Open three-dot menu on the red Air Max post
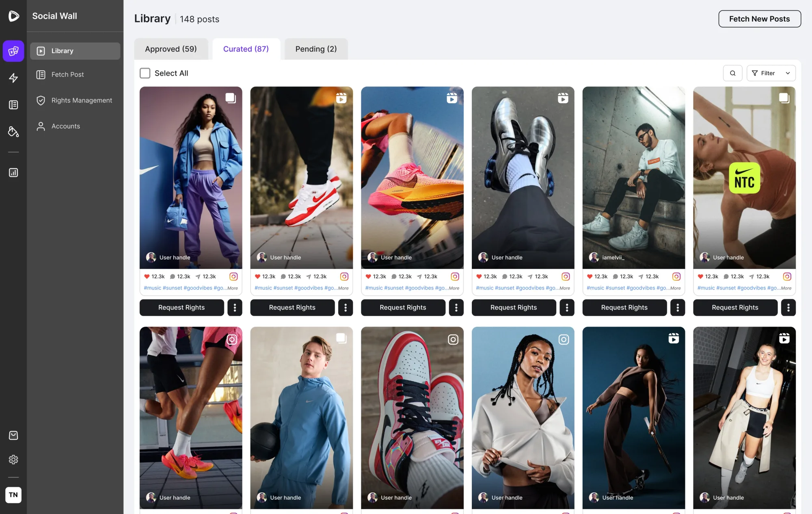 [x=346, y=308]
